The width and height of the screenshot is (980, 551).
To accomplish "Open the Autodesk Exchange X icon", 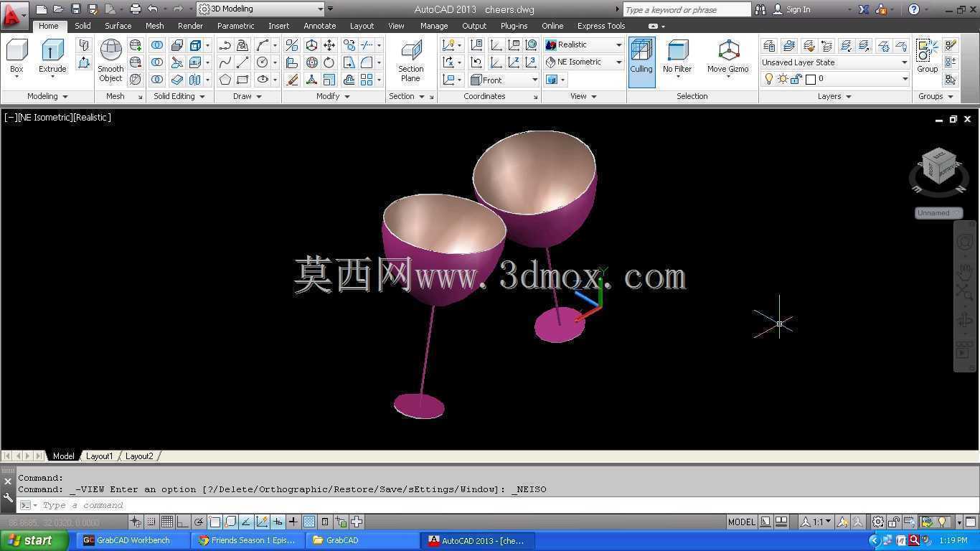I will [x=864, y=9].
